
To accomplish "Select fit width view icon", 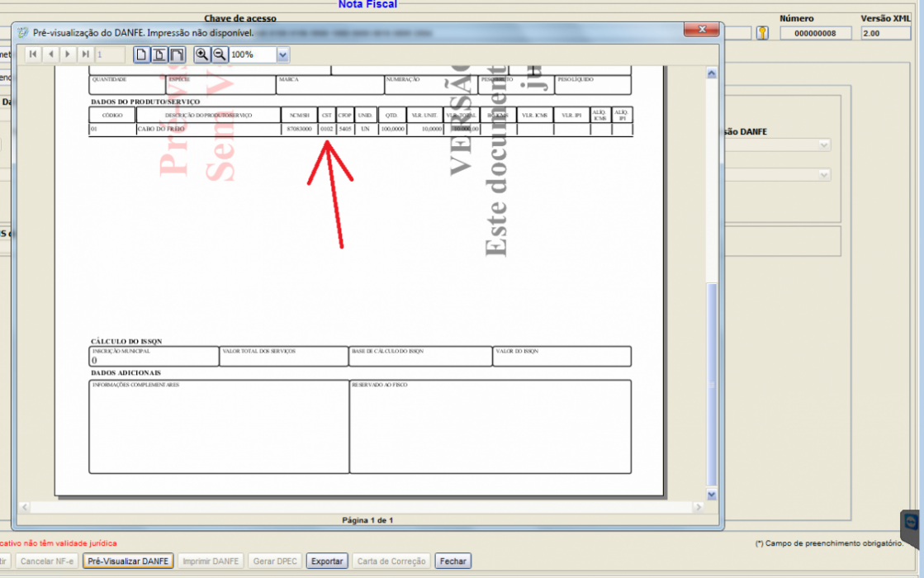I will click(x=177, y=54).
